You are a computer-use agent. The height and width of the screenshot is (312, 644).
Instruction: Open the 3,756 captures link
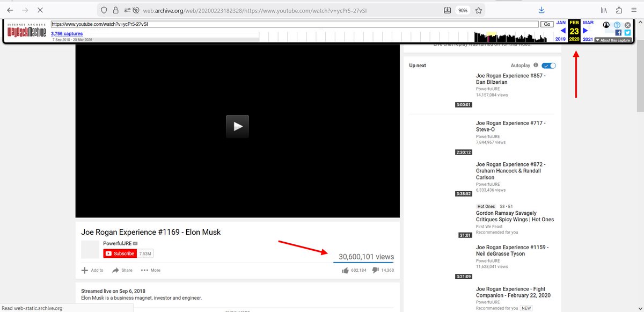(67, 34)
